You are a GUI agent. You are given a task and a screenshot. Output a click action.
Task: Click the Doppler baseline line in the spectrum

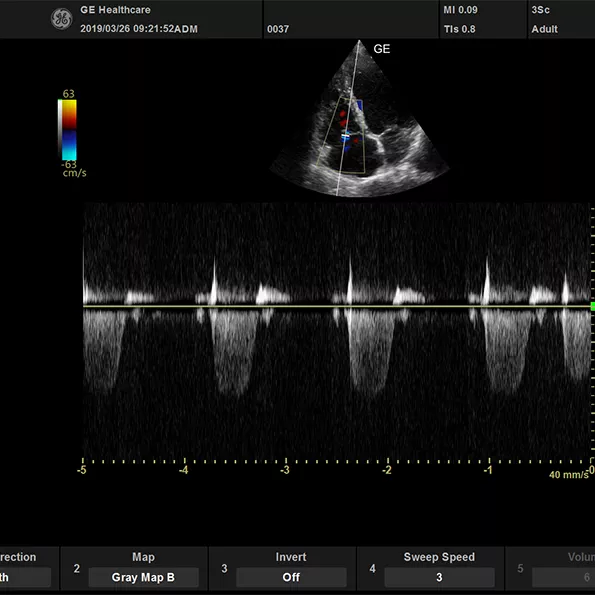pos(337,306)
